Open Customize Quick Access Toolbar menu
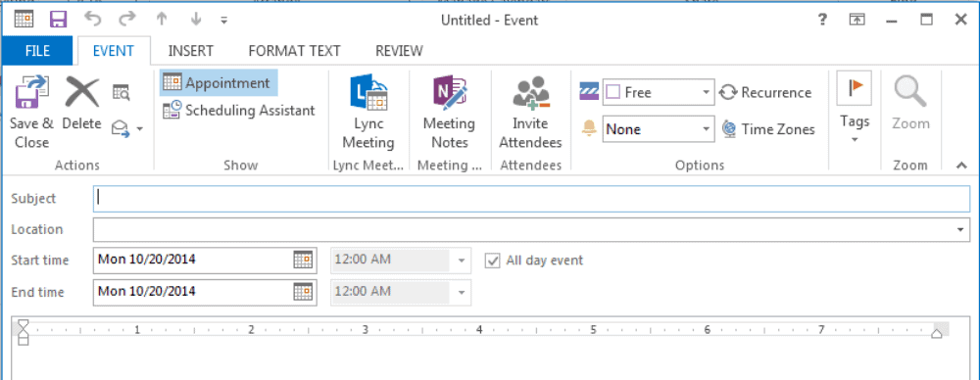Image resolution: width=980 pixels, height=380 pixels. coord(223,20)
